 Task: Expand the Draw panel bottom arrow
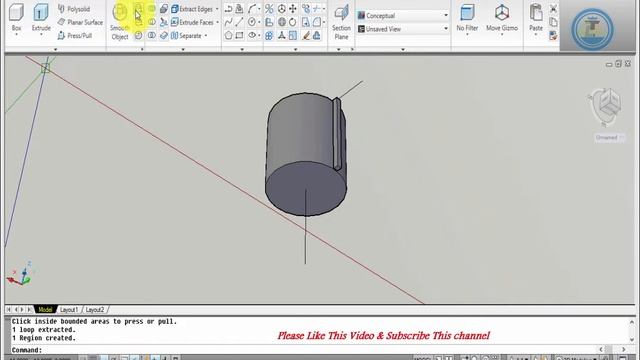pyautogui.click(x=242, y=49)
